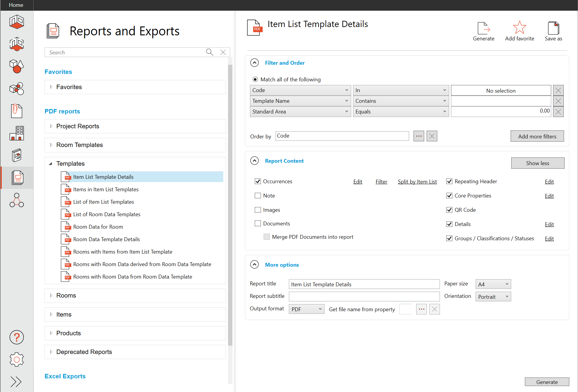Click the Split by Item List link

(x=417, y=182)
